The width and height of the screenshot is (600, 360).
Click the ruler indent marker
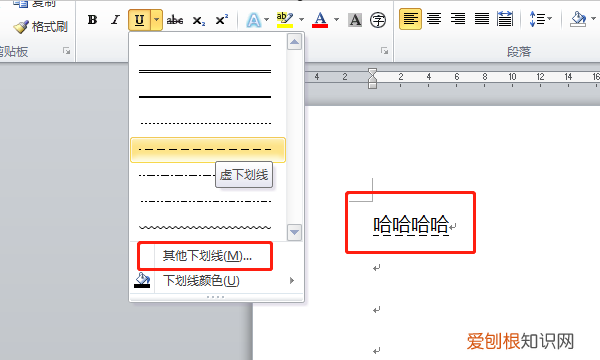point(372,78)
